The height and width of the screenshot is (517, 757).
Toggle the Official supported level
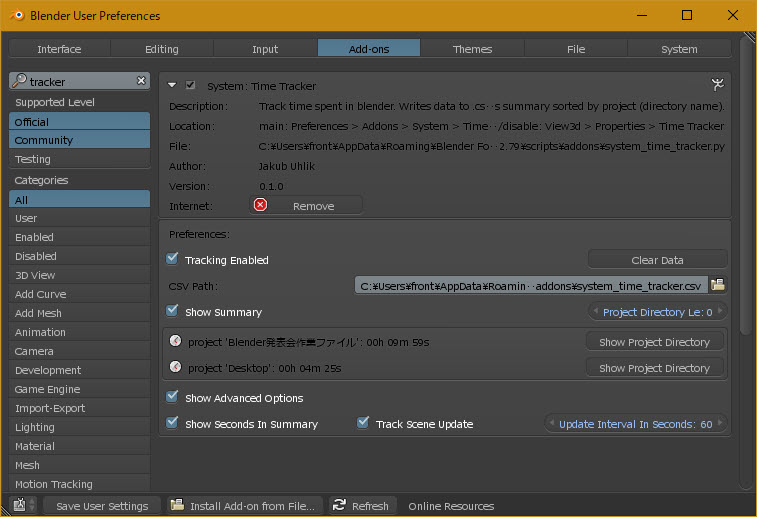pyautogui.click(x=80, y=122)
